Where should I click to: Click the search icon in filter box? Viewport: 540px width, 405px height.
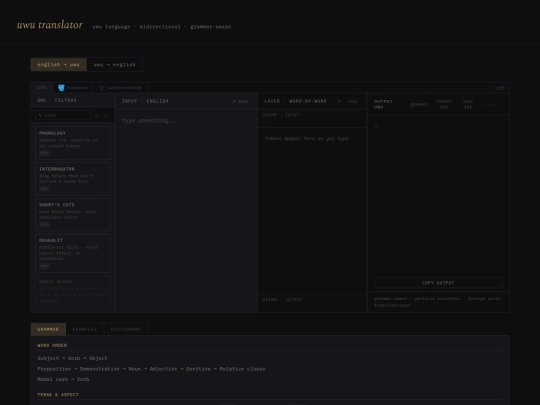pos(40,115)
